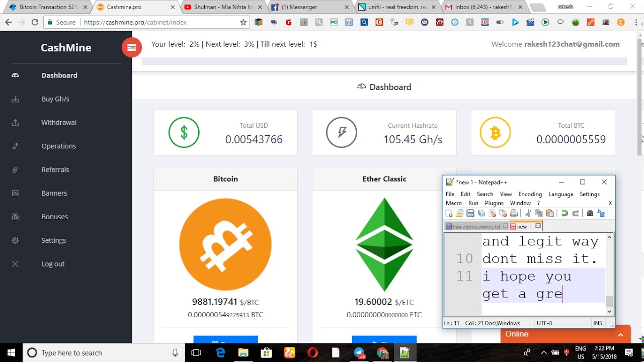Screen dimensions: 644x362
Task: Click the Save icon in Notepad++ toolbar
Action: 470,214
